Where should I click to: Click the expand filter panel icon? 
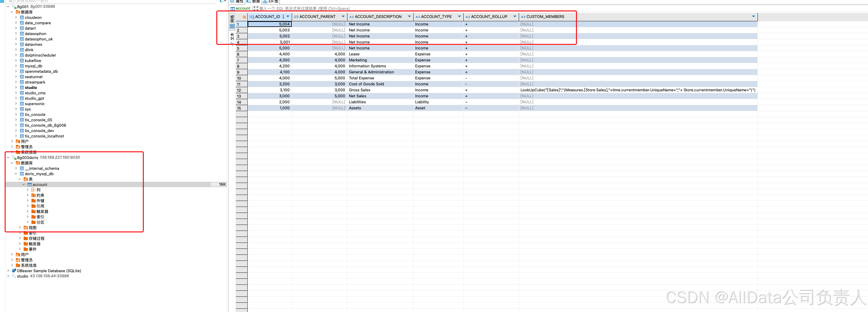coord(256,8)
